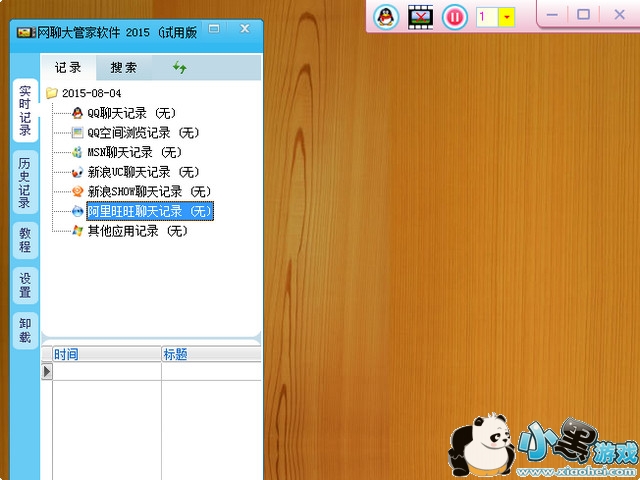Image resolution: width=640 pixels, height=480 pixels.
Task: Click the row selector arrow in the grid
Action: coord(47,371)
